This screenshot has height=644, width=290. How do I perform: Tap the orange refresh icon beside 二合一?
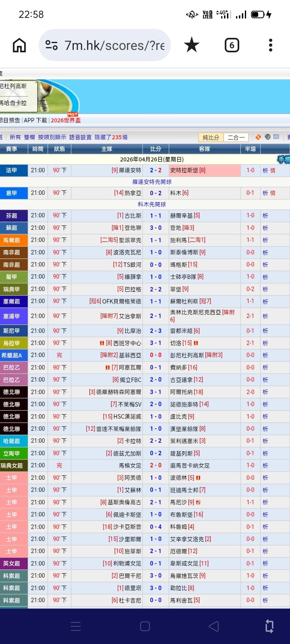(x=258, y=137)
